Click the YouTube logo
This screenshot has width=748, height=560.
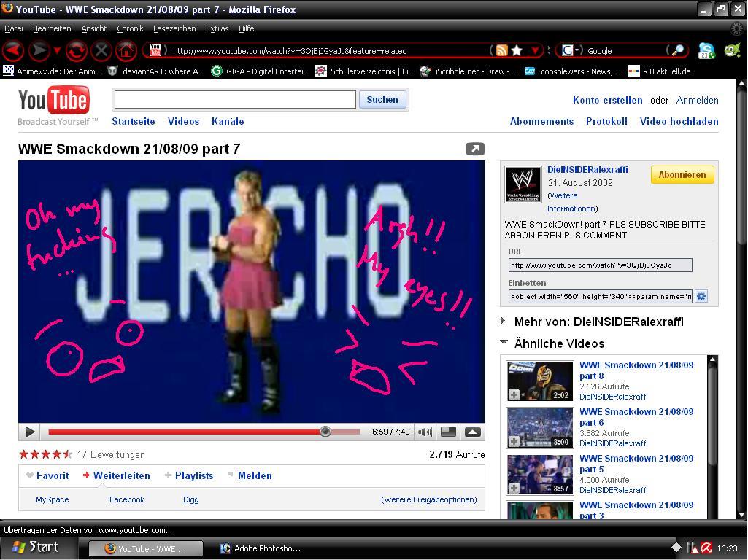pos(54,100)
